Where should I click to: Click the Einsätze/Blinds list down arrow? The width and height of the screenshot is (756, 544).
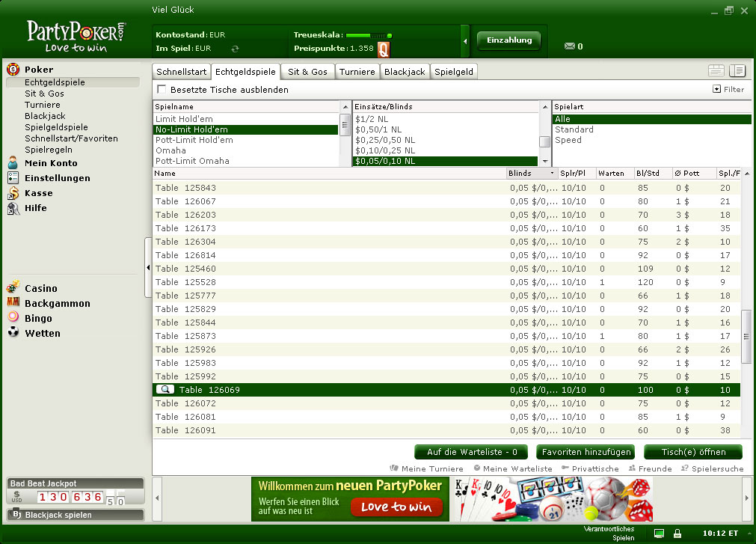(545, 161)
